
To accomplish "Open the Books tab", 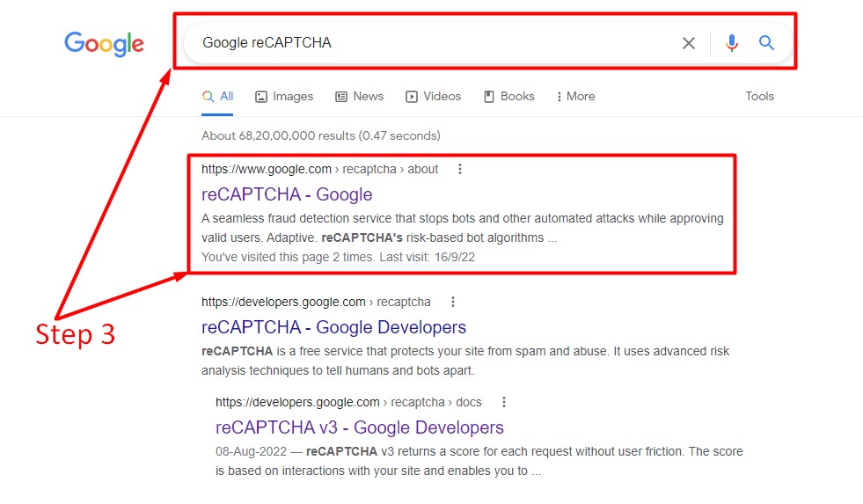I will point(509,96).
